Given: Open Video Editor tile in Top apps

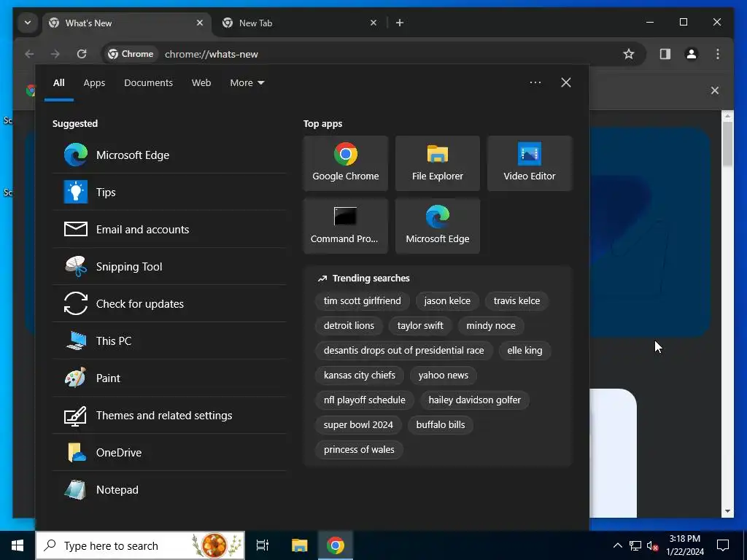Looking at the screenshot, I should [530, 163].
